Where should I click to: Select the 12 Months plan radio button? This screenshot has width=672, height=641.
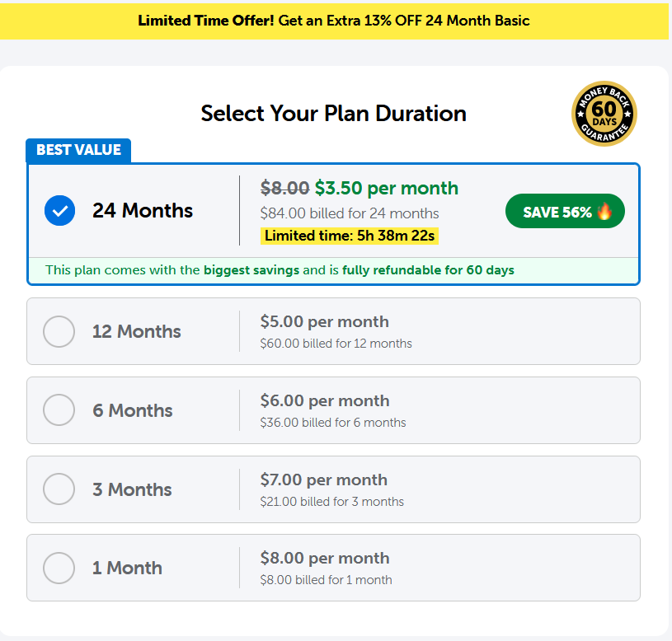click(x=59, y=331)
